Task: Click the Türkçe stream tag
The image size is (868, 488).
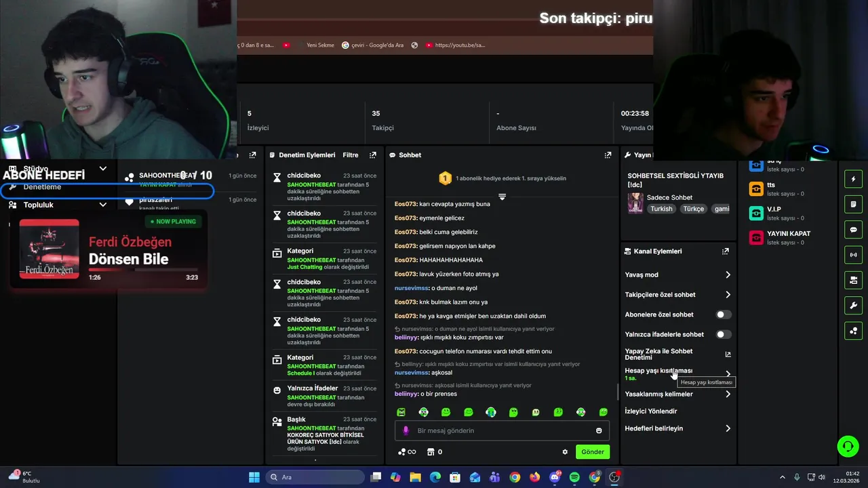Action: (693, 209)
